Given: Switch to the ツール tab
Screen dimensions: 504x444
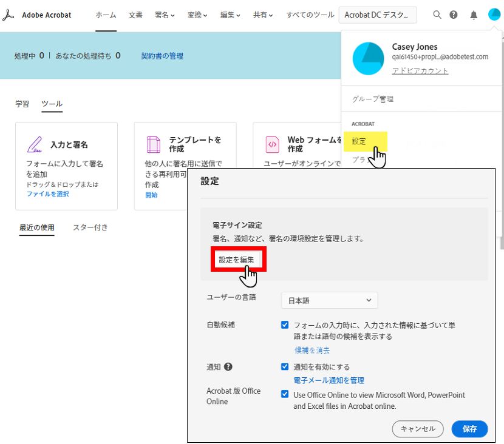Looking at the screenshot, I should click(x=52, y=104).
